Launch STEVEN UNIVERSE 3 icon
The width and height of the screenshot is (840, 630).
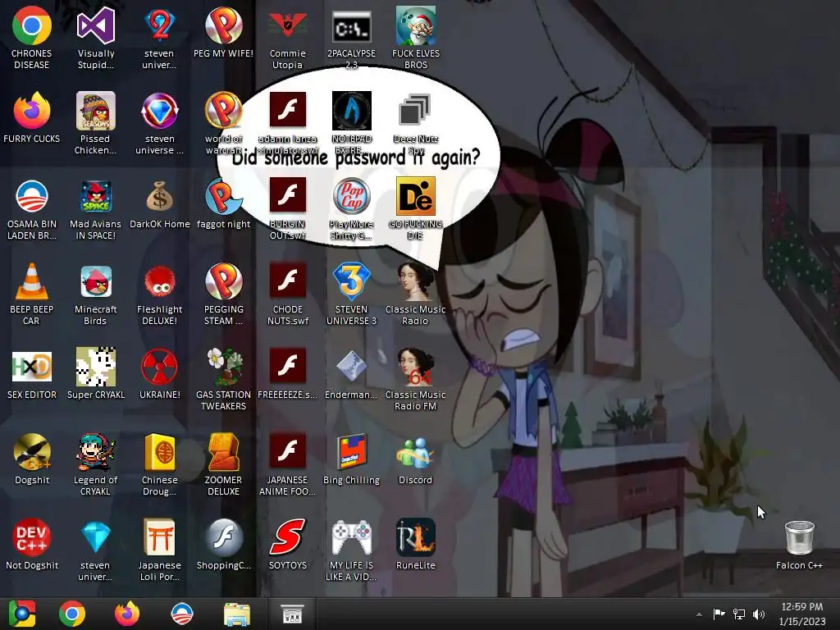click(x=351, y=294)
